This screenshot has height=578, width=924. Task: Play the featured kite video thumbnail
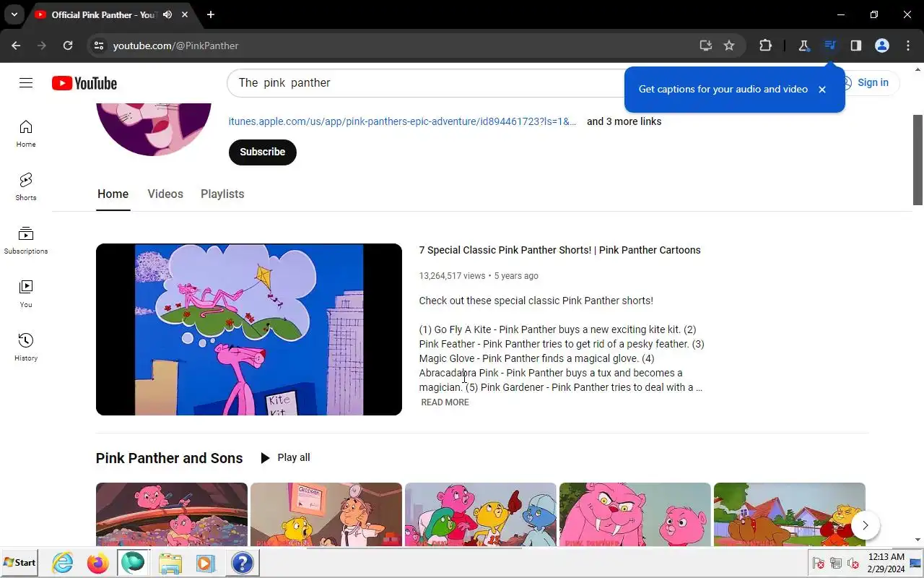pyautogui.click(x=249, y=329)
